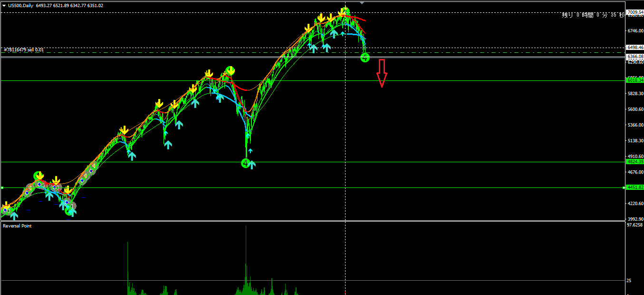
Task: Select the left handle of the 4451.82 line
Action: pos(2,188)
